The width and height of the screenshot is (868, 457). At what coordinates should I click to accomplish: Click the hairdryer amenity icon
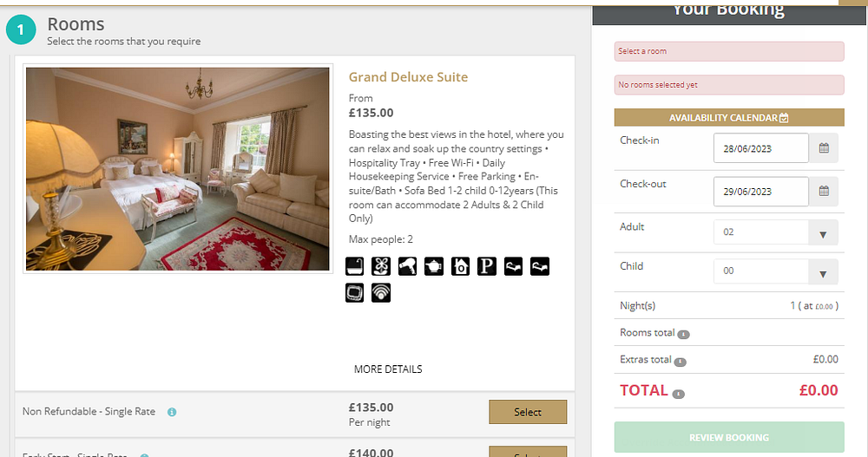click(408, 267)
